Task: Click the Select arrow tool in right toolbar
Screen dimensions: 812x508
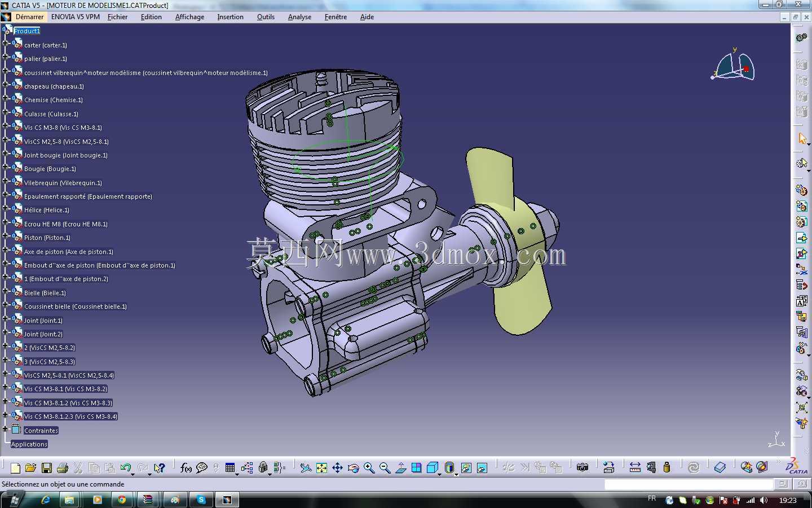Action: click(x=802, y=139)
